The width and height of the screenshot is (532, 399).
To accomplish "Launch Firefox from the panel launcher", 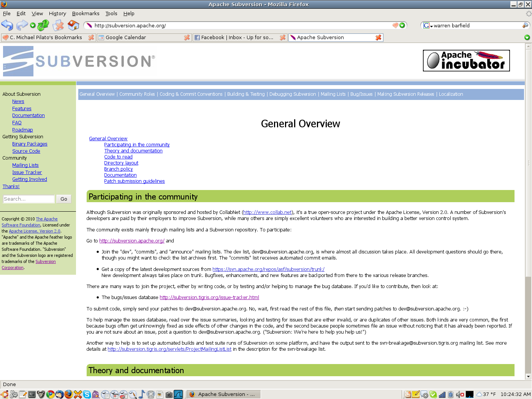I will pos(69,394).
